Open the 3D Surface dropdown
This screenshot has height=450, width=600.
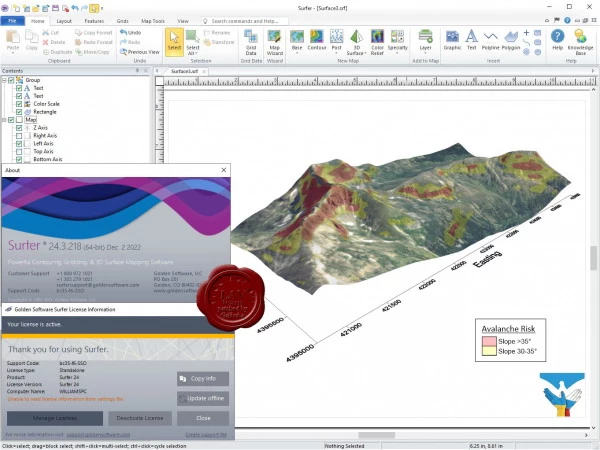365,53
